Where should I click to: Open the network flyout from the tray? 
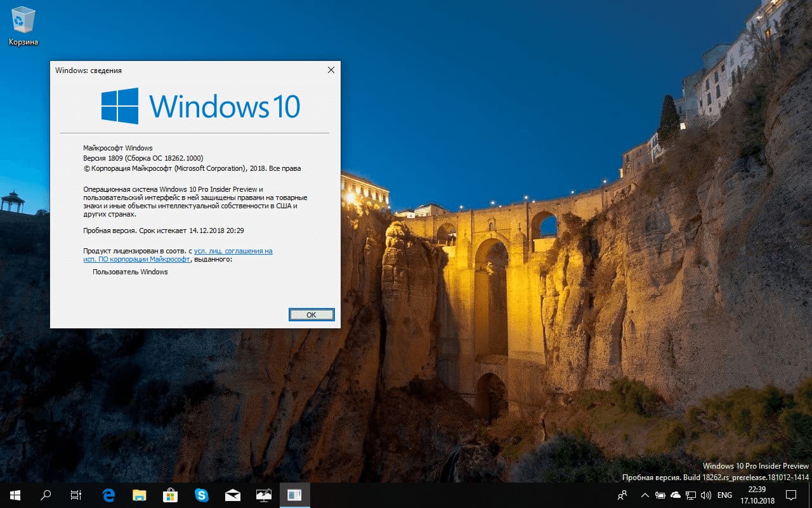tap(690, 495)
